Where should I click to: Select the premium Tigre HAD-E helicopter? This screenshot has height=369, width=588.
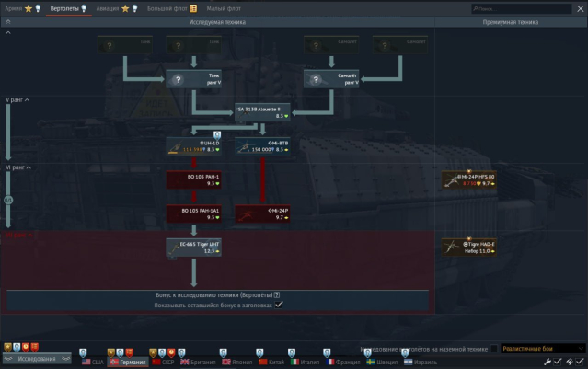(x=468, y=247)
